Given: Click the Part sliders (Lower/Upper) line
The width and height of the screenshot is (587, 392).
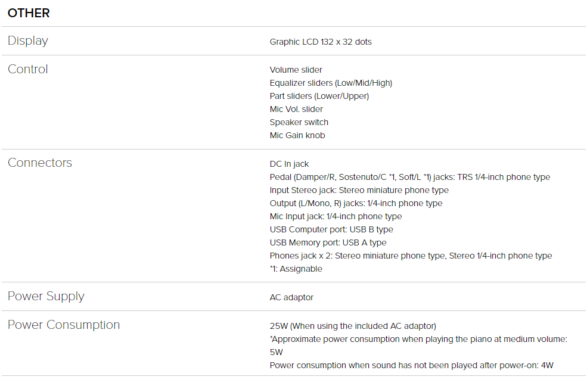Looking at the screenshot, I should point(319,97).
